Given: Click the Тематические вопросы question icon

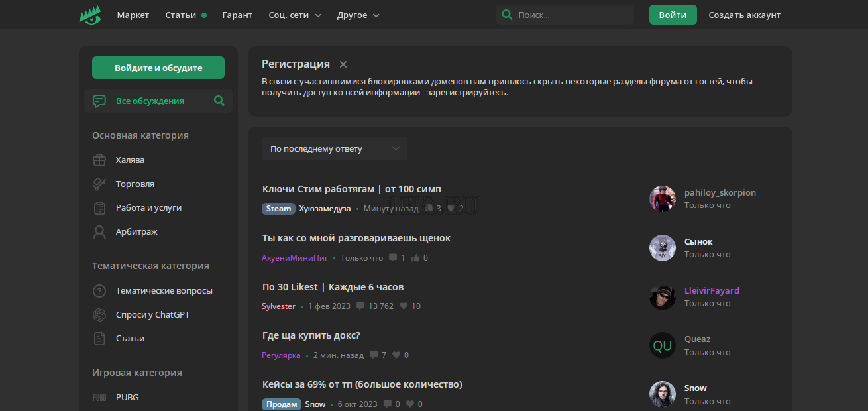Looking at the screenshot, I should tap(99, 291).
